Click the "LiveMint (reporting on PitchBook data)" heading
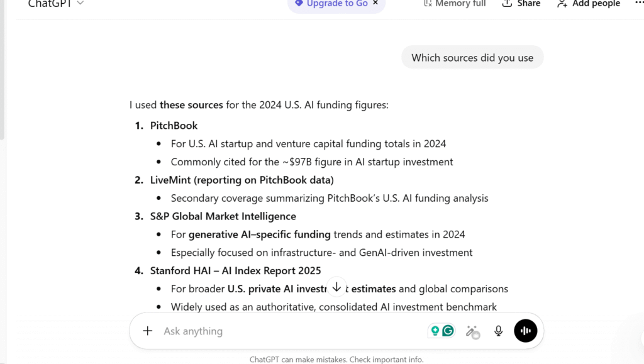 (x=242, y=180)
